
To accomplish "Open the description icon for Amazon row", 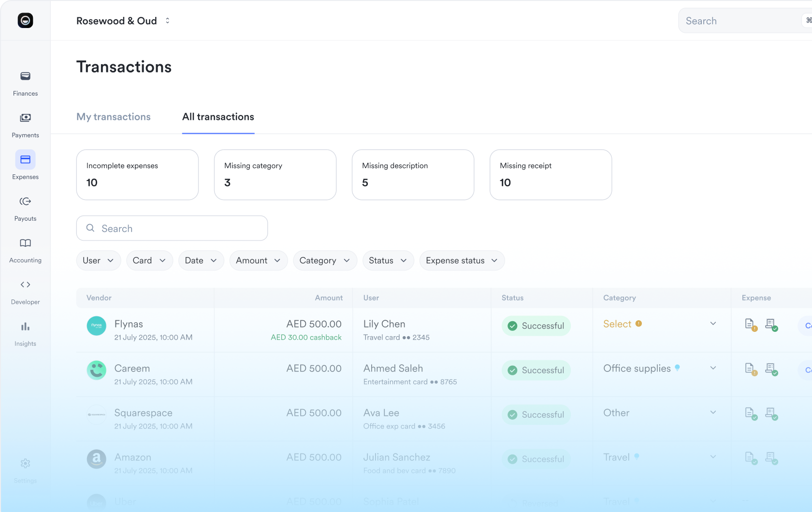I will [x=751, y=458].
